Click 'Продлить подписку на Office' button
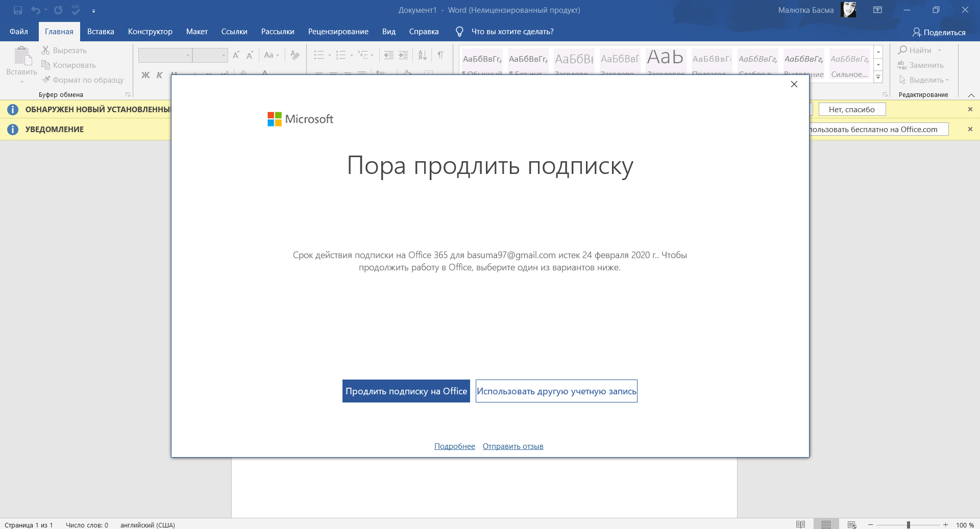The width and height of the screenshot is (980, 529). (x=406, y=391)
